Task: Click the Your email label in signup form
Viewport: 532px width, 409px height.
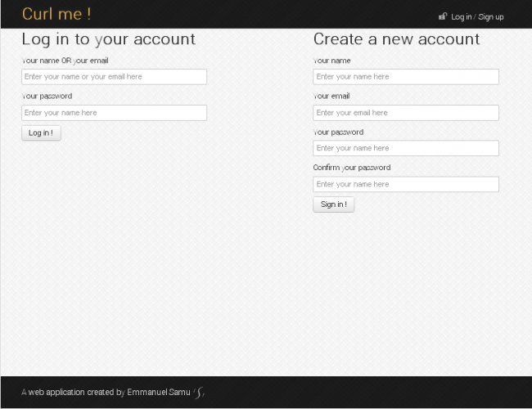Action: click(331, 97)
